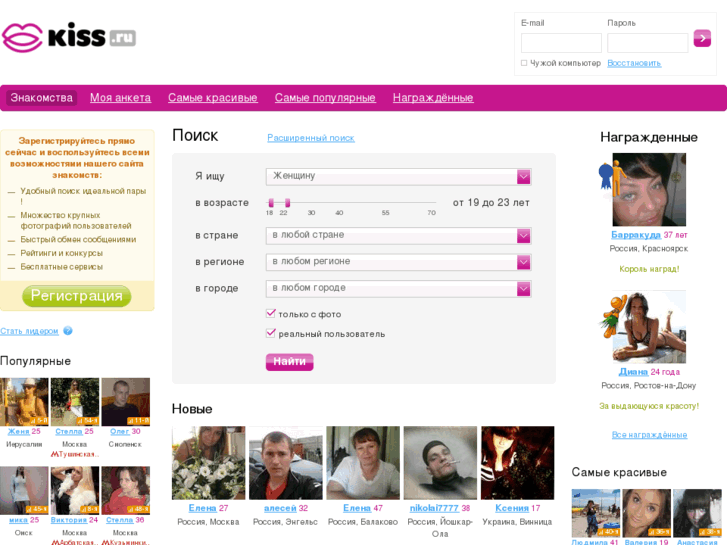The width and height of the screenshot is (727, 545).
Task: Open Анастасия photo under Самые красивые
Action: [697, 513]
